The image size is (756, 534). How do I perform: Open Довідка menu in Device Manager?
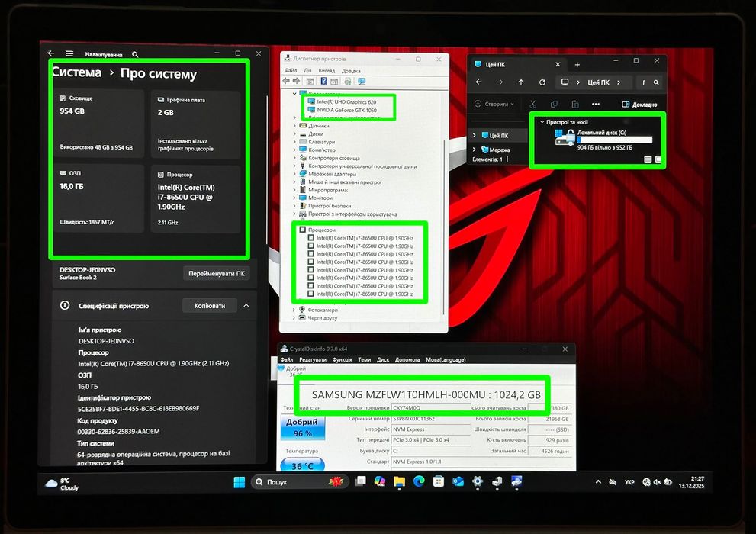[x=351, y=70]
